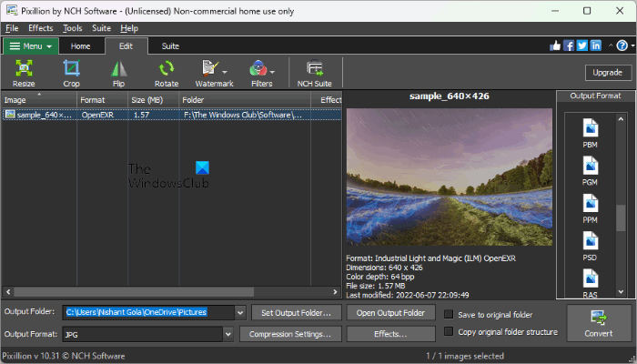
Task: Click the blue help question icon
Action: (x=622, y=45)
